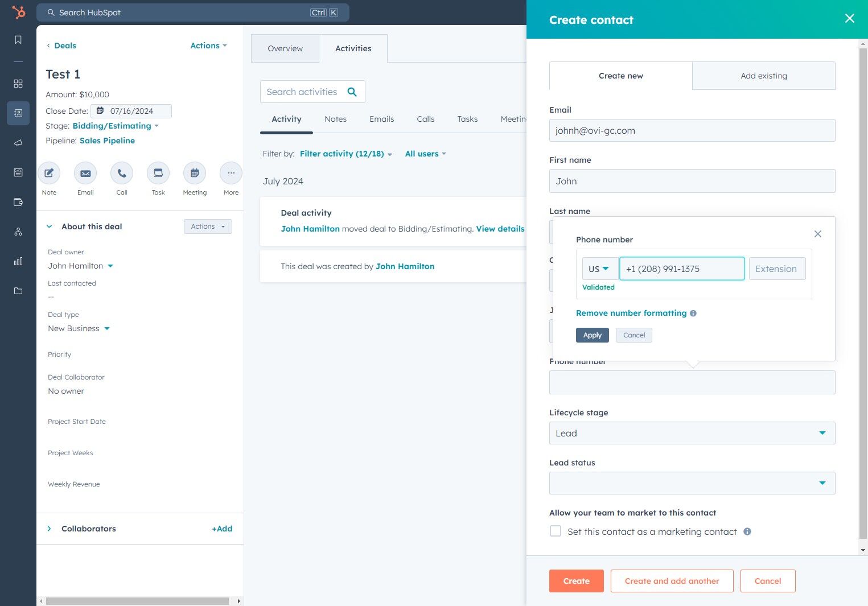Viewport: 868px width, 606px height.
Task: Click the First name field
Action: [x=692, y=181]
